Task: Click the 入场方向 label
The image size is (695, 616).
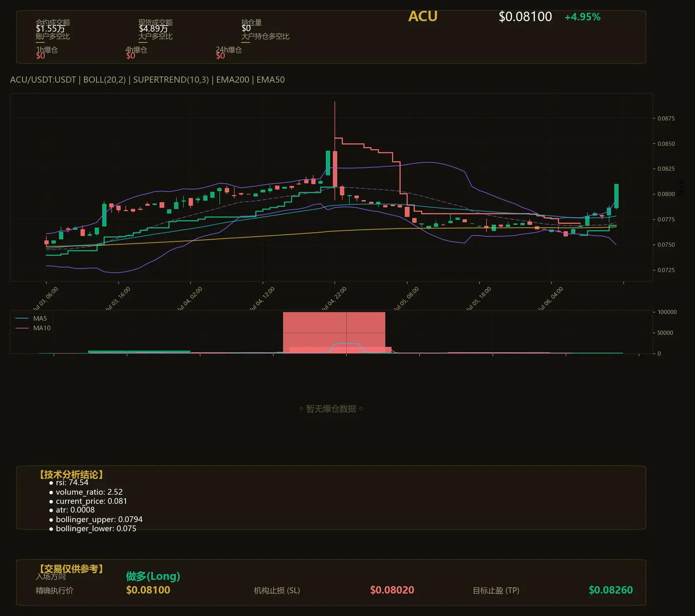Action: pyautogui.click(x=51, y=577)
